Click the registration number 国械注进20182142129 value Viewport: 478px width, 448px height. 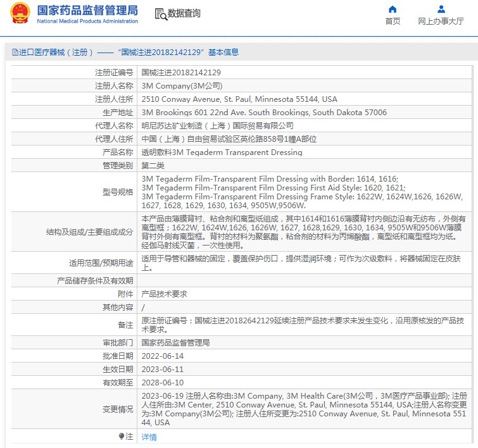(181, 73)
